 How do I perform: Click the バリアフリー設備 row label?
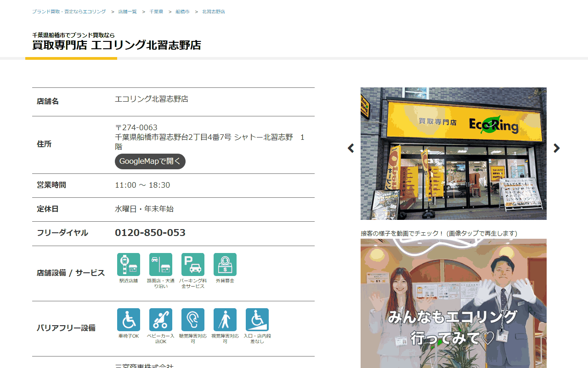66,328
